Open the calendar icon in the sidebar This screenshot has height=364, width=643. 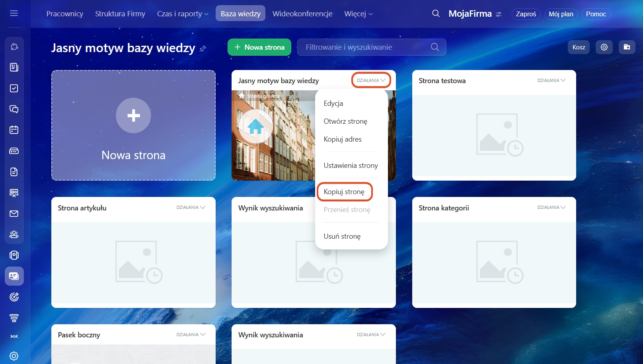pos(14,130)
